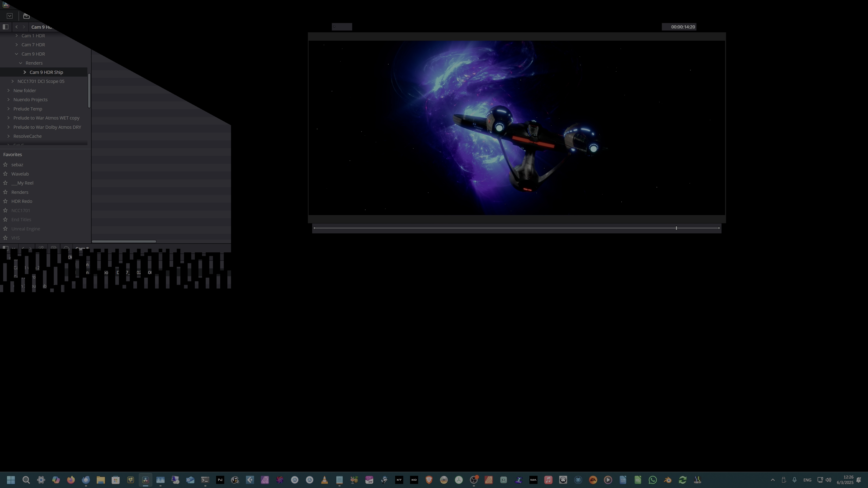The width and height of the screenshot is (868, 488).
Task: Launch VLC media player from the taskbar
Action: (325, 480)
